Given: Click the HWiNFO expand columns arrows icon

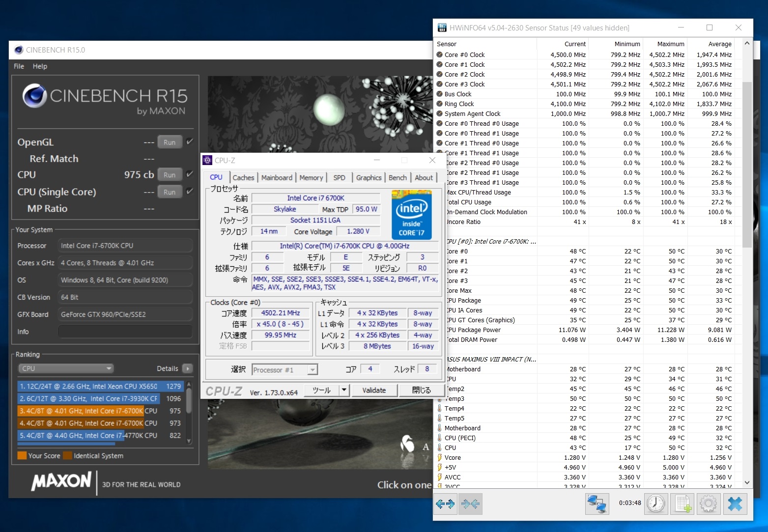Looking at the screenshot, I should pos(445,504).
